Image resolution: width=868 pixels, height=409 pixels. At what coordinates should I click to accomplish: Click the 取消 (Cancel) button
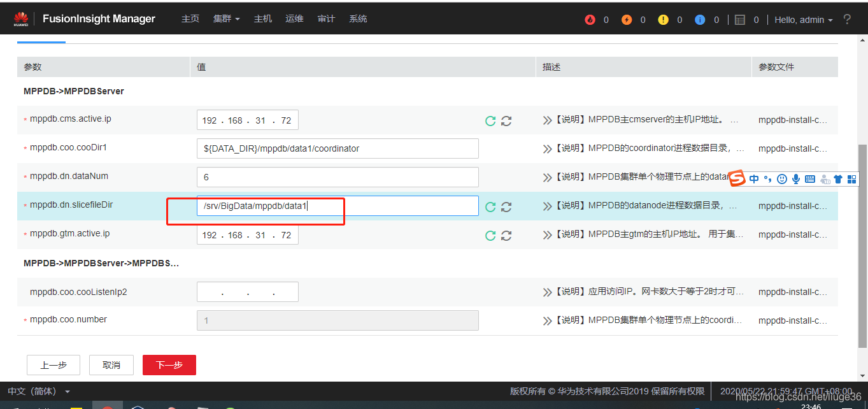pos(111,365)
